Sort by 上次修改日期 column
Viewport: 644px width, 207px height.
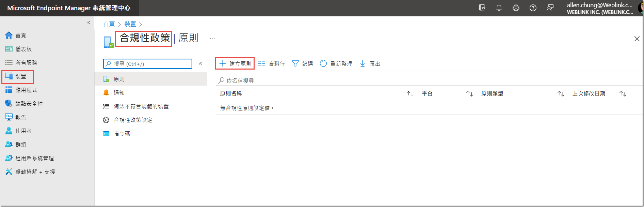(623, 94)
